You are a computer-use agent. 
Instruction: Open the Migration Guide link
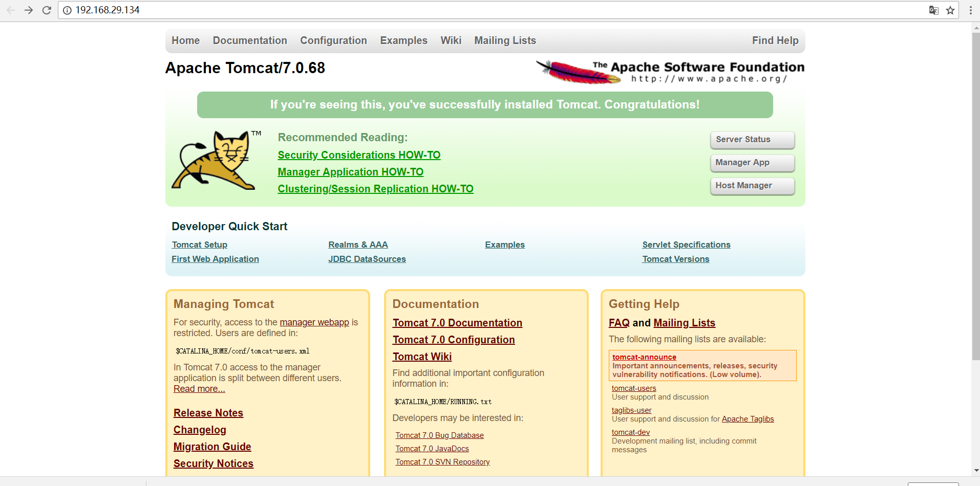(212, 447)
